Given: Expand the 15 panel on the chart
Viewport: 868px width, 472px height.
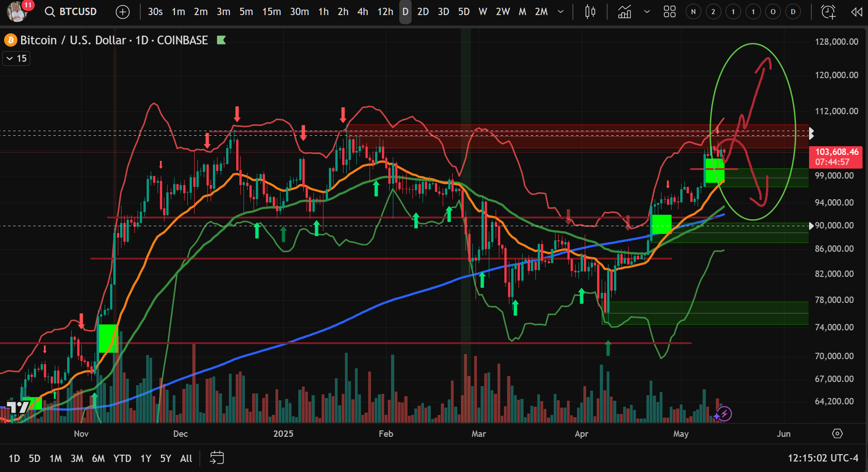Looking at the screenshot, I should click(x=16, y=58).
